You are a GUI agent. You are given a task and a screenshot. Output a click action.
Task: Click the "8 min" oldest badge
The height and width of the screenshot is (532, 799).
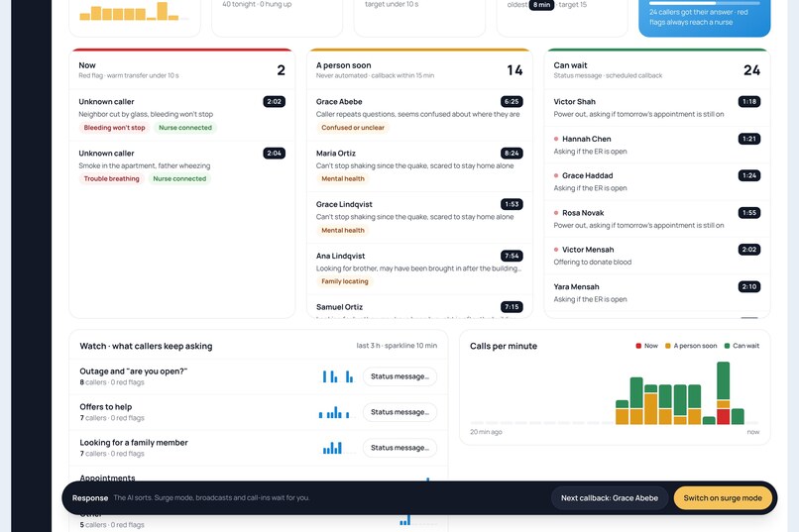click(x=541, y=5)
